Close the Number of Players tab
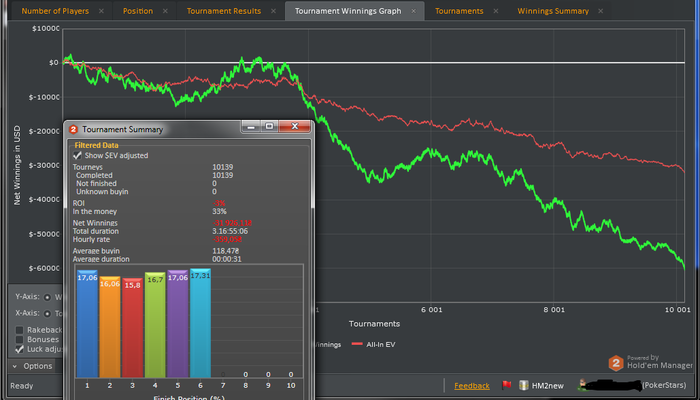 point(101,11)
